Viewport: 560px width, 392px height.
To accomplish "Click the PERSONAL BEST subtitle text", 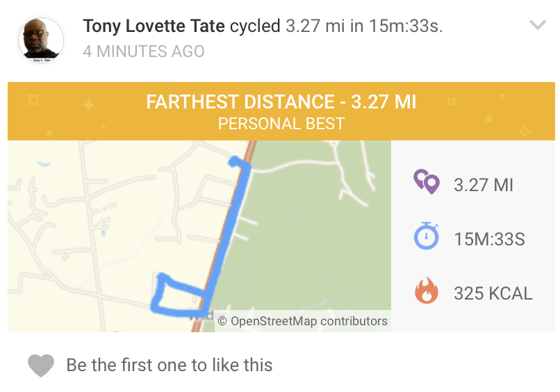I will click(x=281, y=124).
